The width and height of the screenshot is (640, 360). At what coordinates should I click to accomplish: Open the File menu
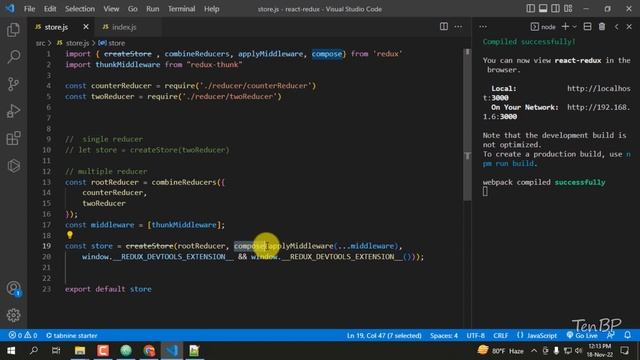(29, 9)
